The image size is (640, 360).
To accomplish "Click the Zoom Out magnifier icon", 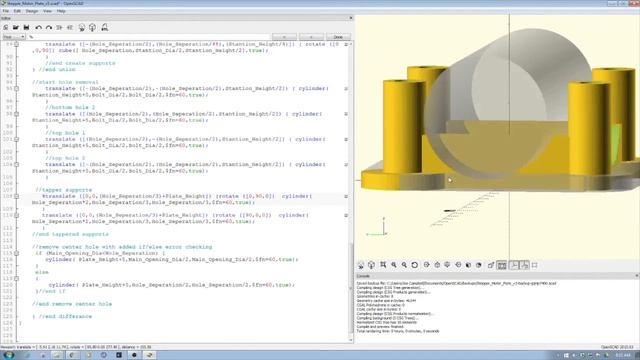I will 404,265.
